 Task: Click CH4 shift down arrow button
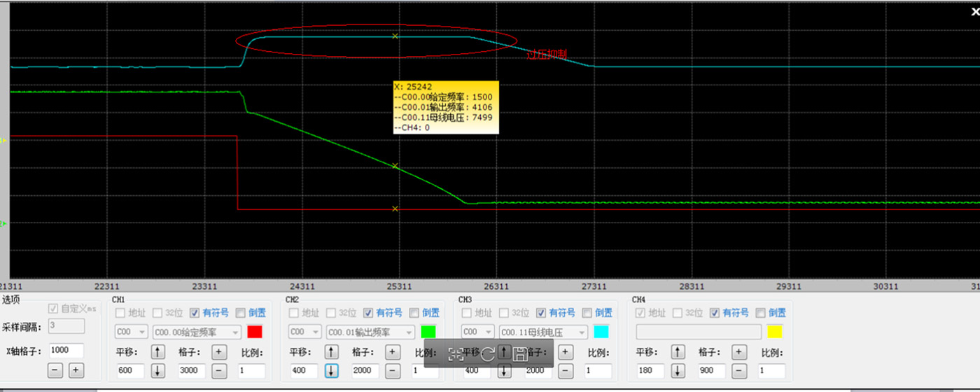tap(678, 371)
